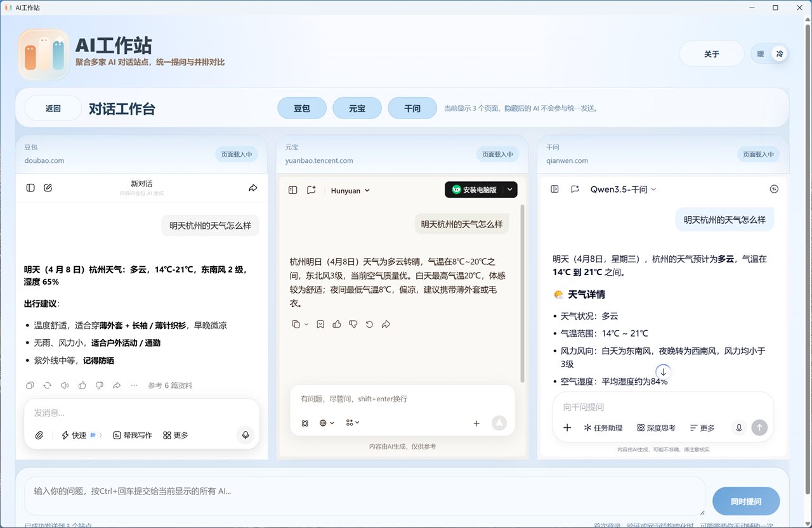Start a new Doubao conversation
This screenshot has height=528, width=812.
click(48, 188)
